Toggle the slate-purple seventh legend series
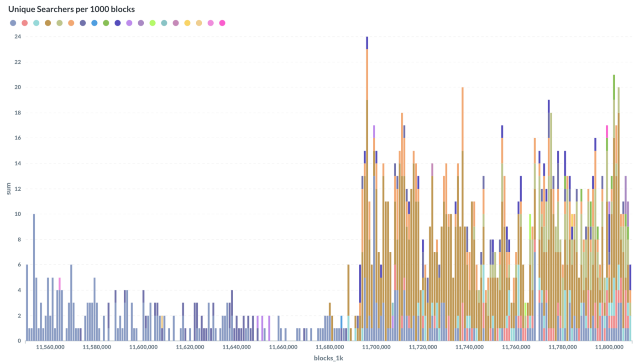Screen dimensions: 639x364 [83, 23]
